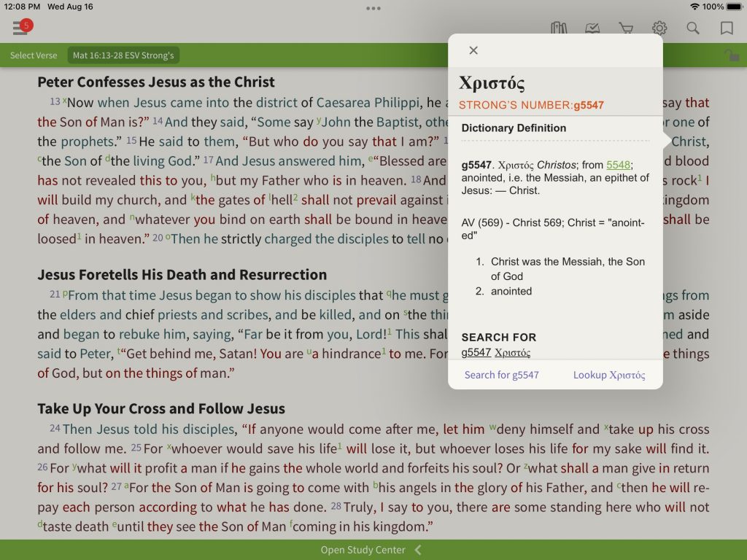
Task: Click the Select Verse button
Action: (34, 55)
